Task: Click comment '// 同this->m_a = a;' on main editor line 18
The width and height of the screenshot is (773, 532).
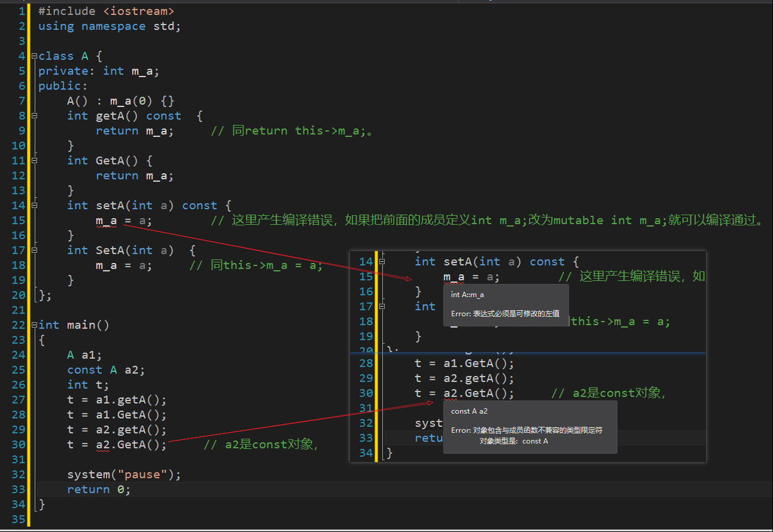Action: (256, 265)
